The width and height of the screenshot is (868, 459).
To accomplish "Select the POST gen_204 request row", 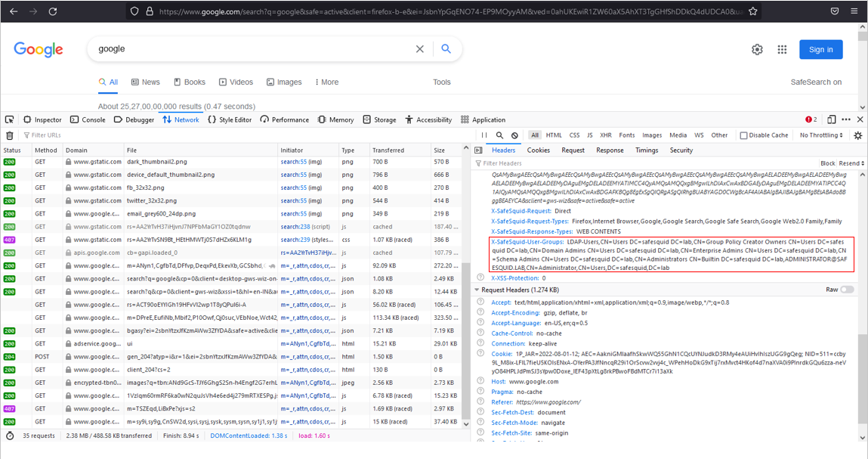I will tap(231, 356).
